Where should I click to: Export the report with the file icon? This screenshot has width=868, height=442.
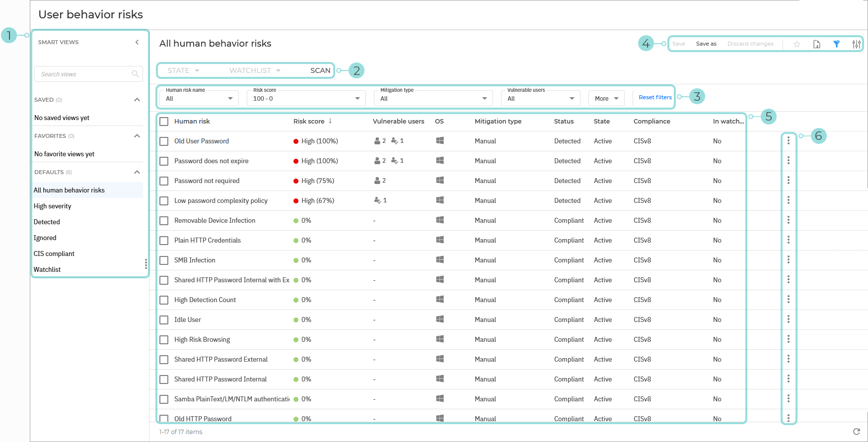[x=817, y=44]
